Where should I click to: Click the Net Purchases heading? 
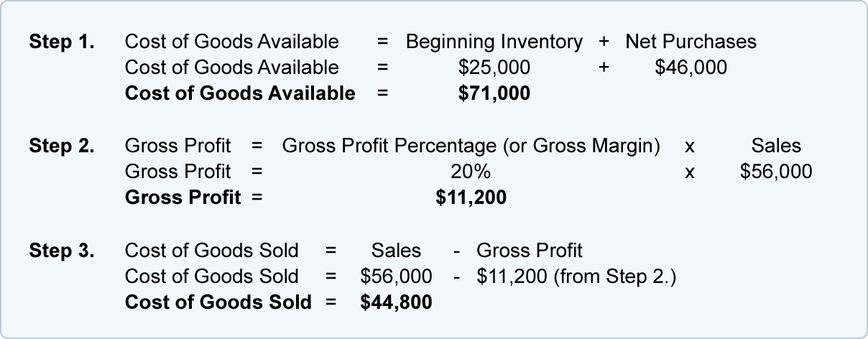pos(691,42)
